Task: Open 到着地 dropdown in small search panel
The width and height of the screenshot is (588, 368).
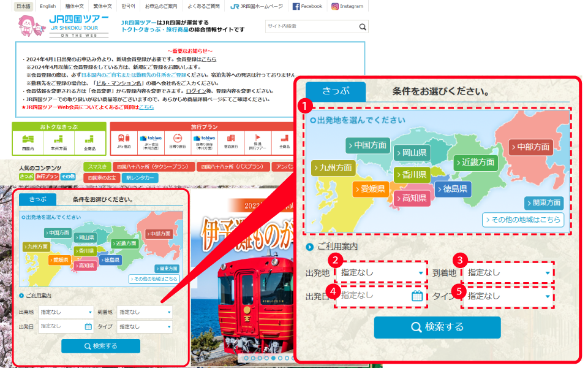Action: click(x=145, y=312)
